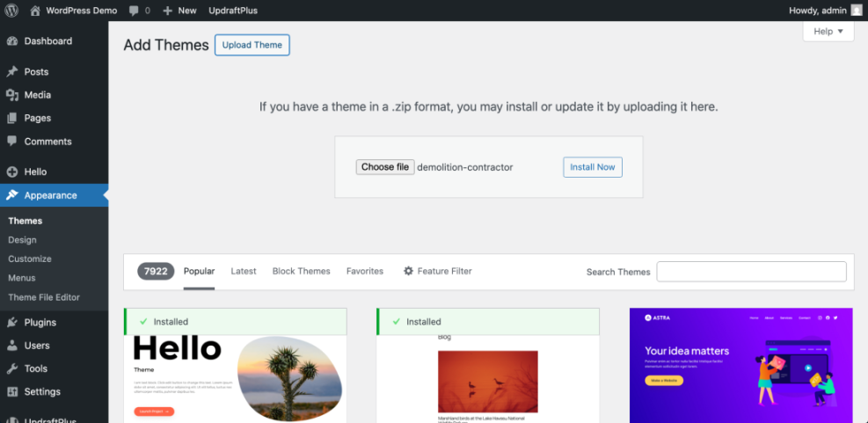Click the Plugins plug icon
This screenshot has height=423, width=868.
pyautogui.click(x=12, y=322)
